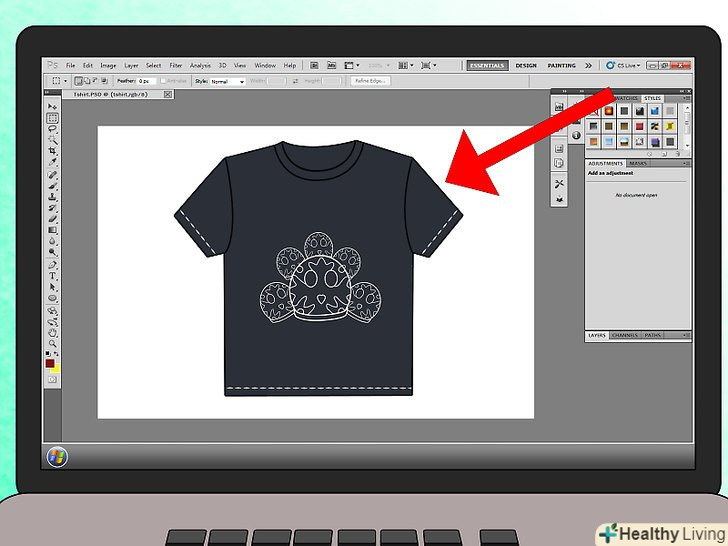This screenshot has width=728, height=546.
Task: Launch Bridge from the application bar
Action: (314, 66)
